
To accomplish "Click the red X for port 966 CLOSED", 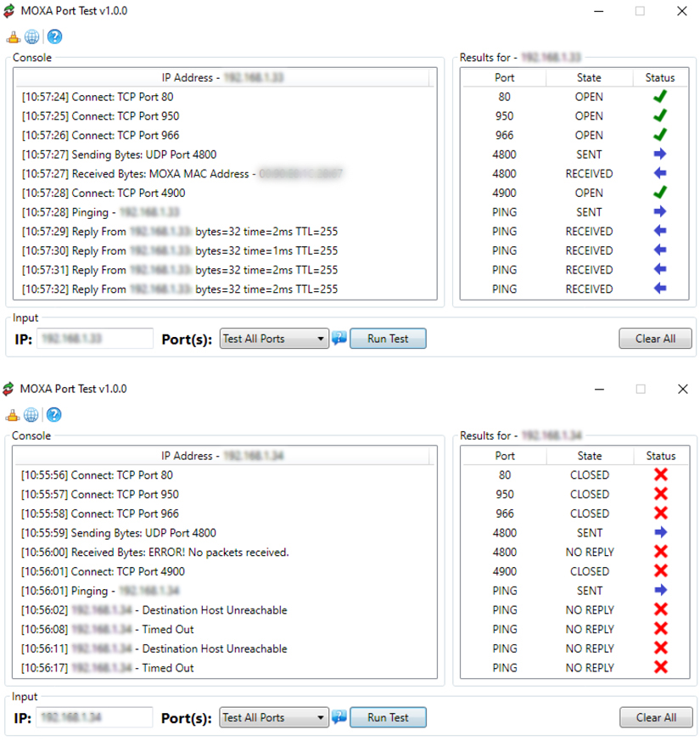I will click(x=661, y=514).
